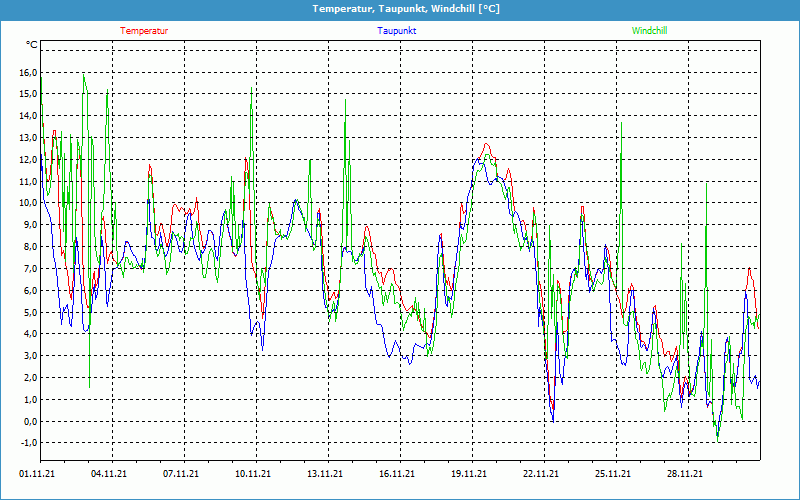
Task: Click the °C unit label on y-axis
Action: (x=32, y=45)
